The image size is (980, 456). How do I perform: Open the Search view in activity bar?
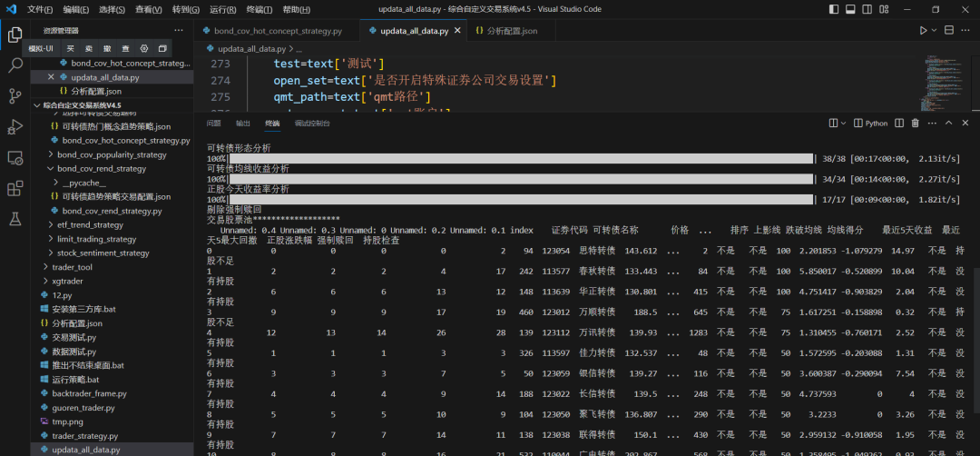tap(15, 65)
